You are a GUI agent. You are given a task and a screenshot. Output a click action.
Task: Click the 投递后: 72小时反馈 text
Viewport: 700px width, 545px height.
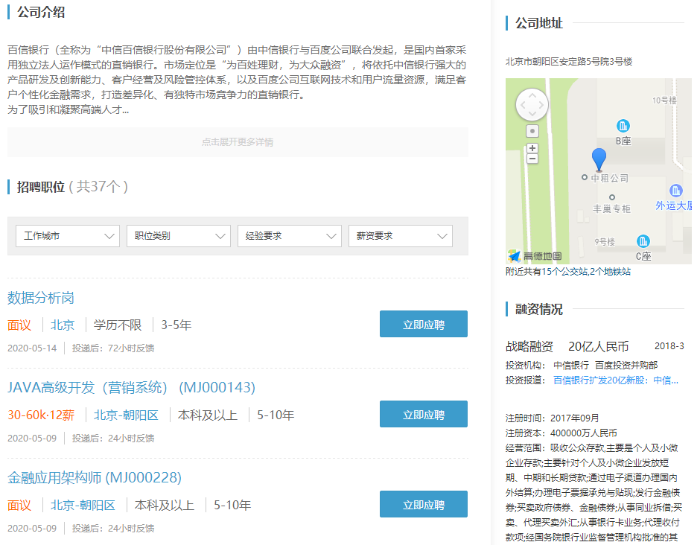113,348
